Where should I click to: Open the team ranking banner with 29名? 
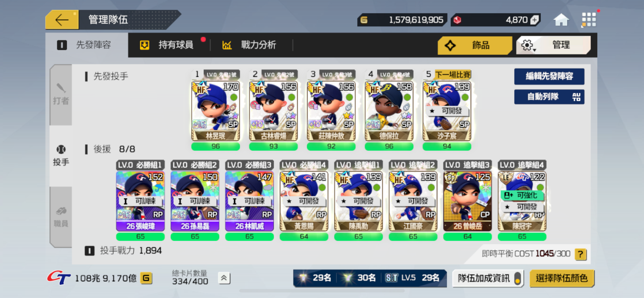pyautogui.click(x=370, y=278)
